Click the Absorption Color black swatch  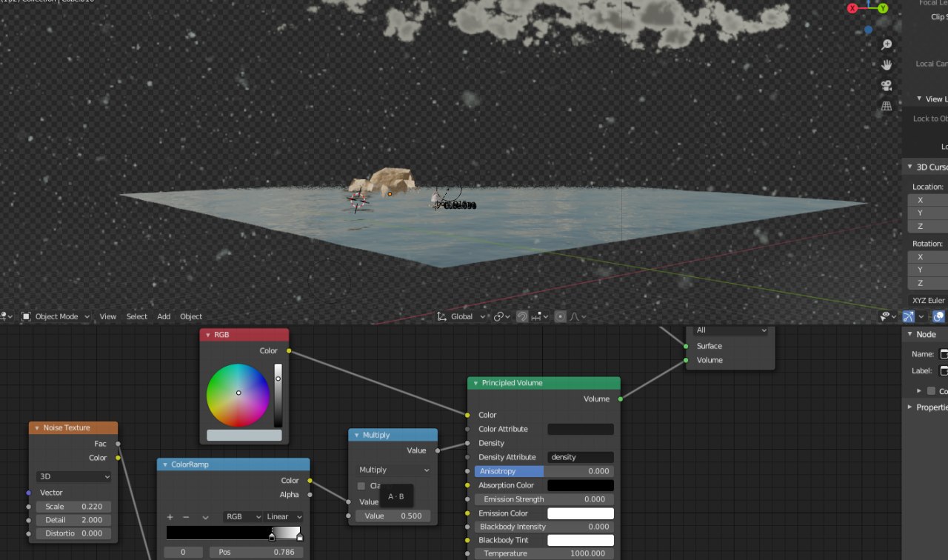[581, 485]
